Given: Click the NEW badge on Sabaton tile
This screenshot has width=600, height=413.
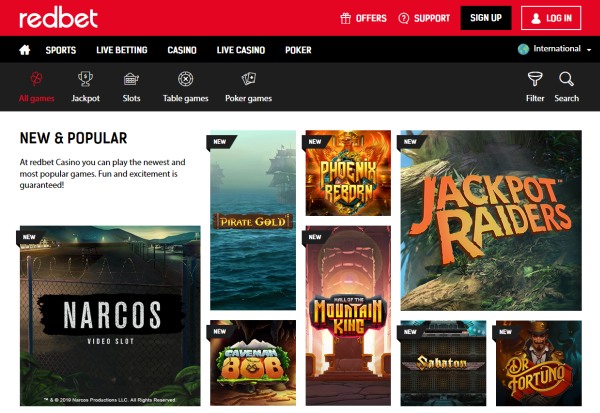Looking at the screenshot, I should [x=410, y=332].
